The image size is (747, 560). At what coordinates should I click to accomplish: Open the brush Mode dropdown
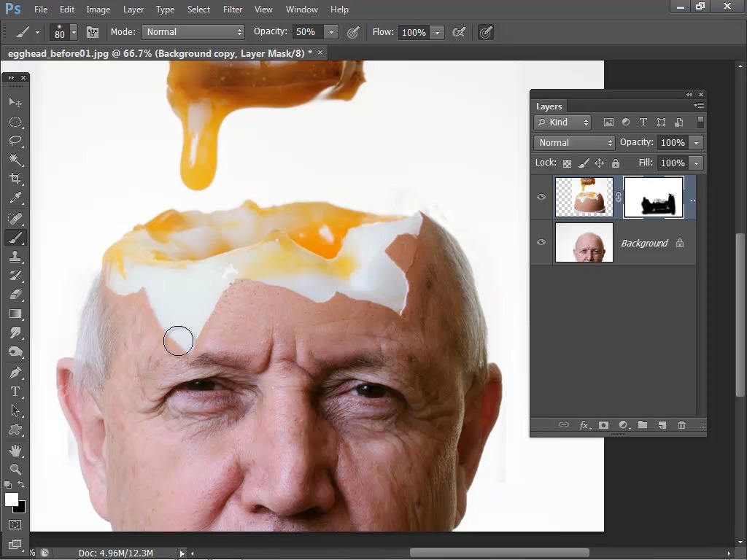(x=193, y=32)
